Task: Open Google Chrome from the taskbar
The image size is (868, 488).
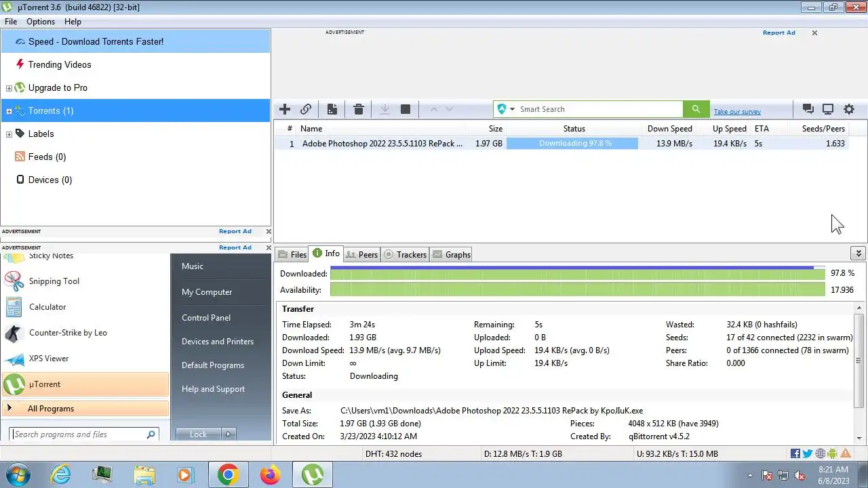Action: point(228,475)
